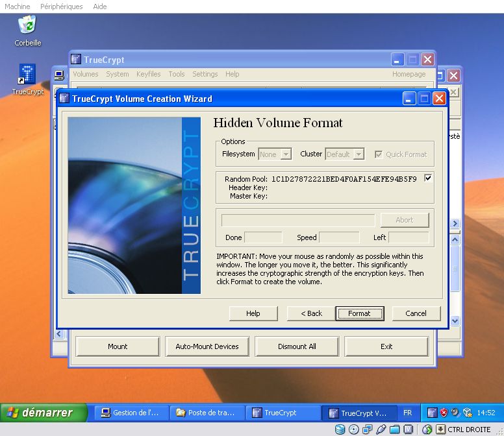Image resolution: width=504 pixels, height=436 pixels.
Task: Minimize the Volume Creation Wizard window
Action: click(409, 98)
